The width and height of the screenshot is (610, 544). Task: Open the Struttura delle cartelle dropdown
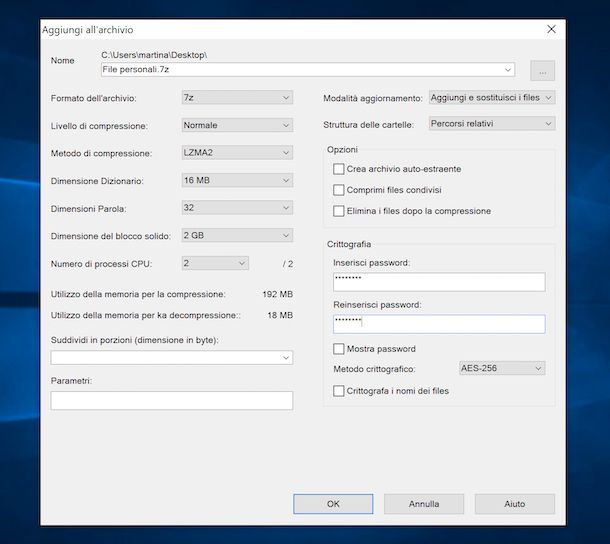(x=492, y=123)
